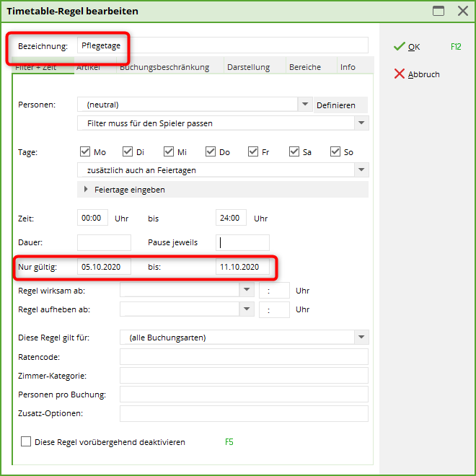Viewport: 476px width, 476px height.
Task: Click the 'Nur gültig' start date field
Action: [x=104, y=267]
